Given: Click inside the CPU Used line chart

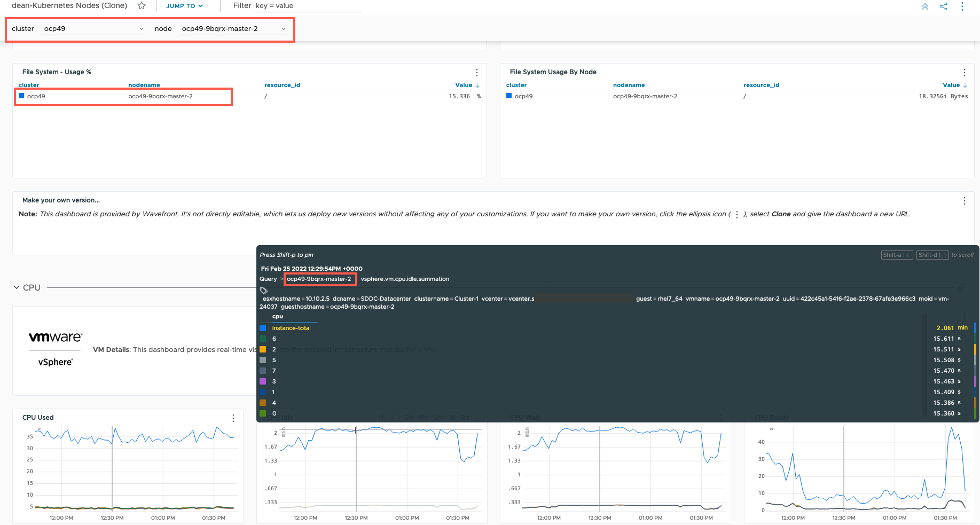Looking at the screenshot, I should tap(137, 470).
